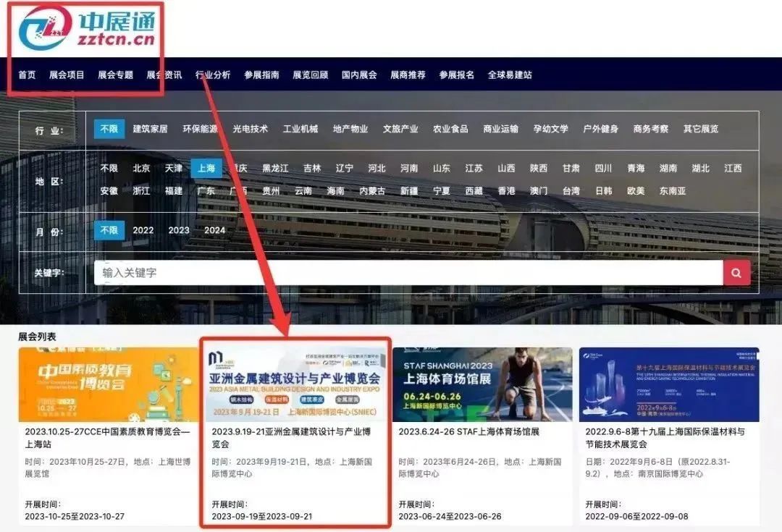Select 不限 in the 月份 filter row
The height and width of the screenshot is (532, 782).
click(x=109, y=230)
